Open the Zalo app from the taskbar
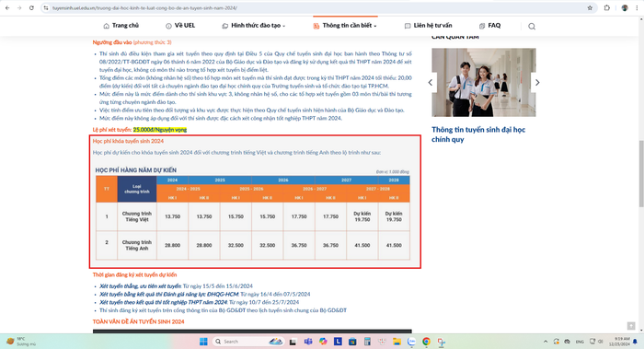644x349 pixels. click(x=411, y=342)
